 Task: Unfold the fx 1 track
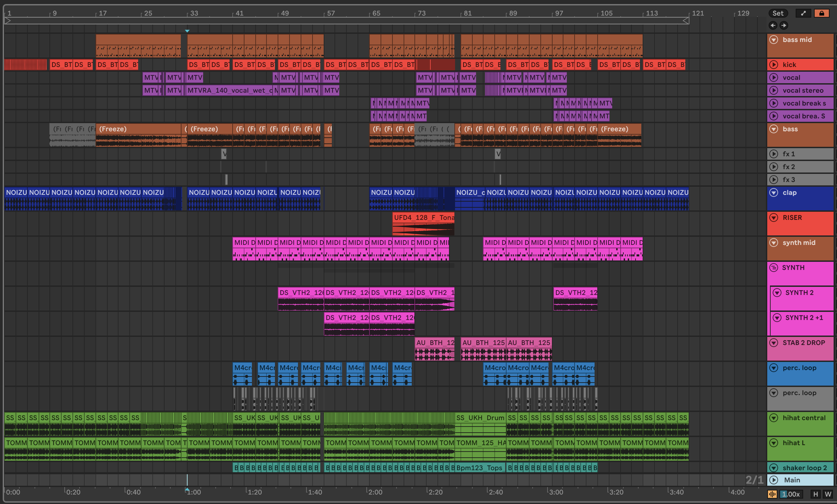click(773, 154)
